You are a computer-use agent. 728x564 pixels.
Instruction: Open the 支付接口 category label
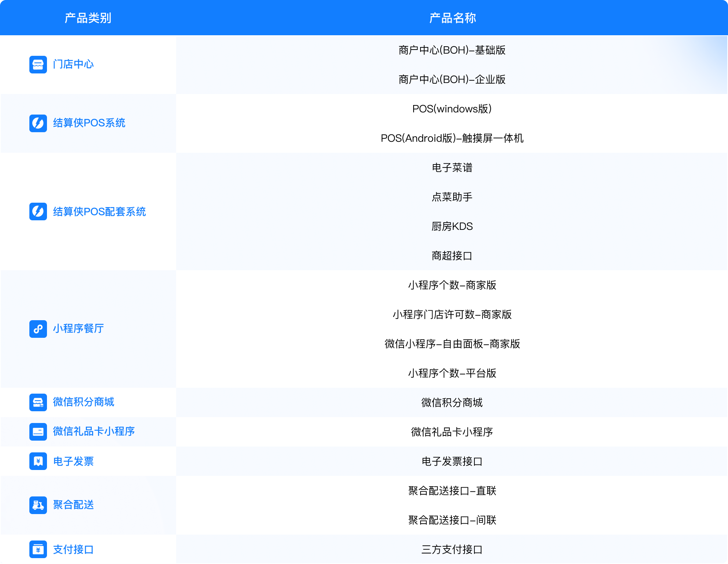click(73, 549)
